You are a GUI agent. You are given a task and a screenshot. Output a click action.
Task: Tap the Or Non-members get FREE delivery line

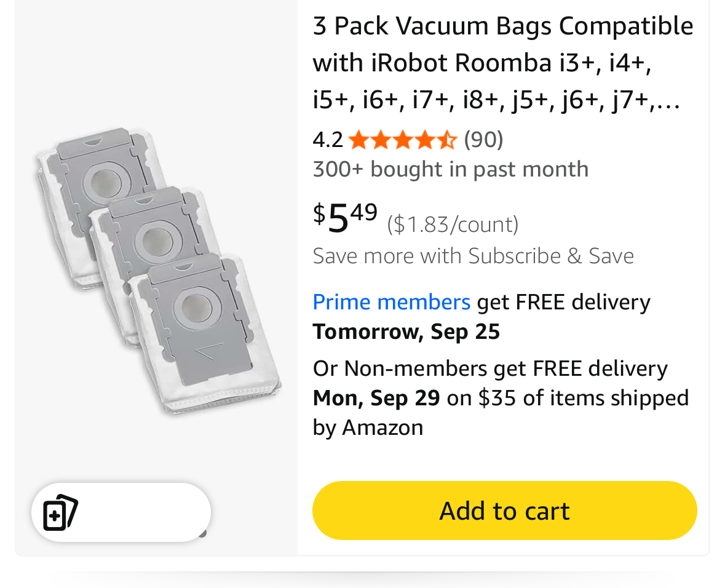coord(489,368)
